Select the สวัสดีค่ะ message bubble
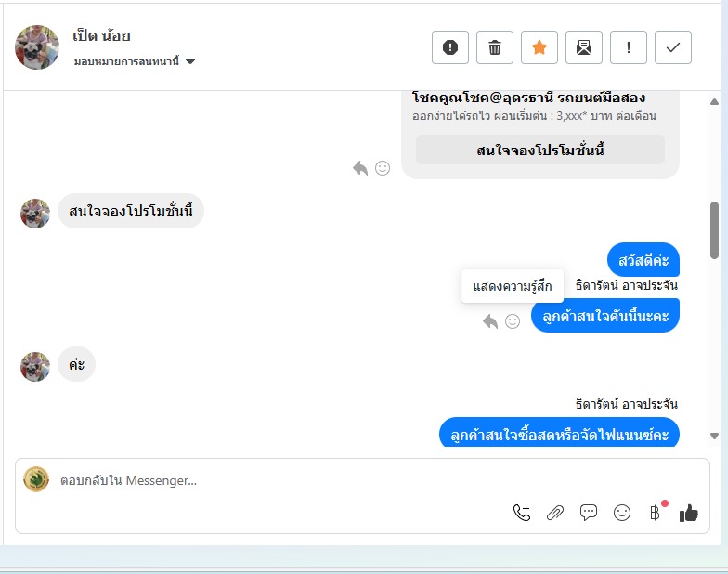 [643, 260]
